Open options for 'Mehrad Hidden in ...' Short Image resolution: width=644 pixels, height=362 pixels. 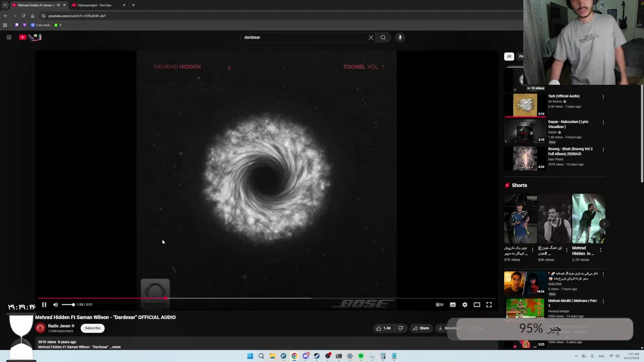[600, 250]
